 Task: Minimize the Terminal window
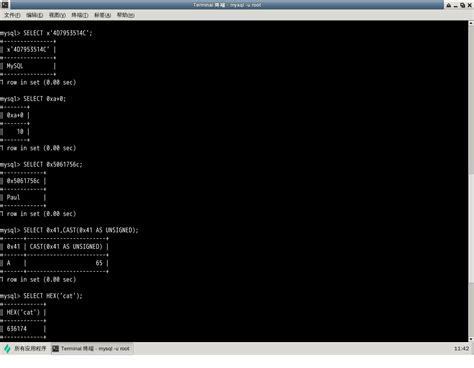tap(455, 5)
